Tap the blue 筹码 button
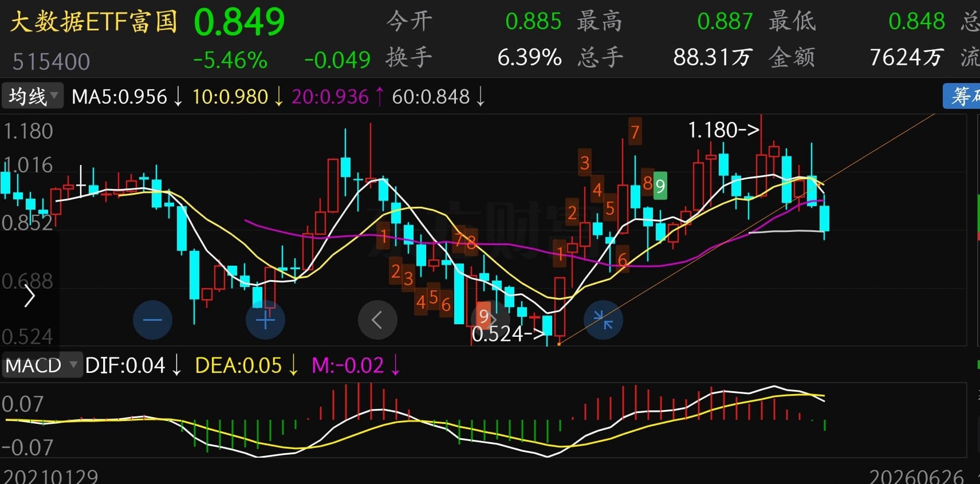 click(x=962, y=96)
